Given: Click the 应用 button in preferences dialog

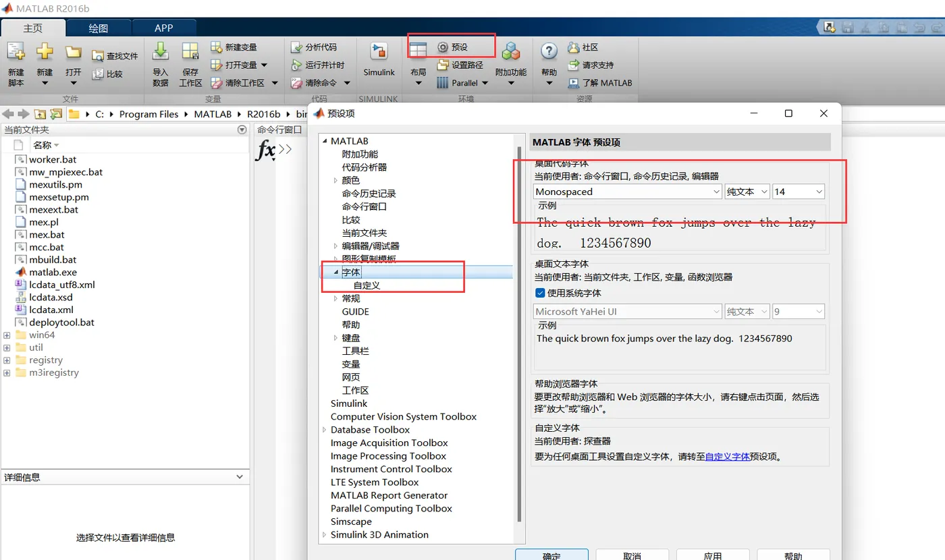Looking at the screenshot, I should tap(713, 555).
